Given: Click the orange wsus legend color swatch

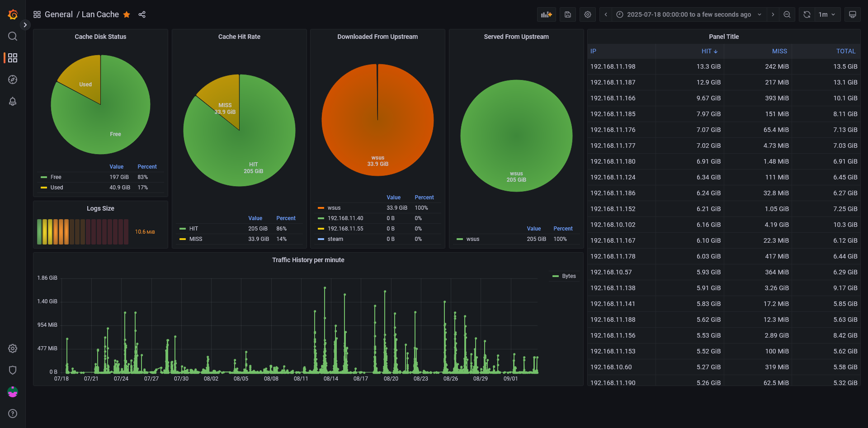Looking at the screenshot, I should [x=321, y=208].
